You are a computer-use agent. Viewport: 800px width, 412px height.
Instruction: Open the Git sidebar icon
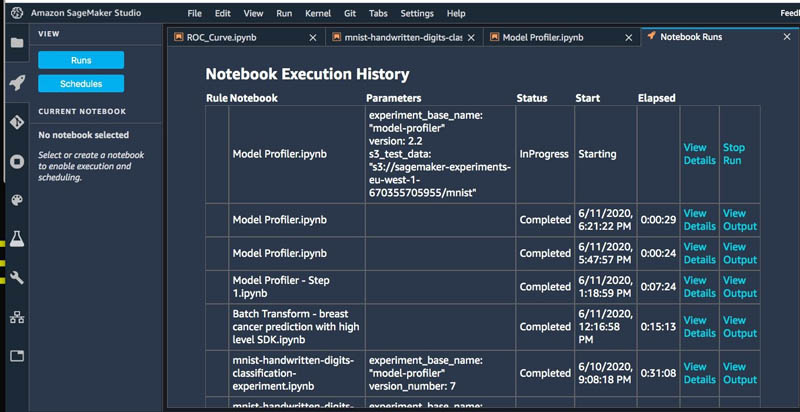coord(17,122)
